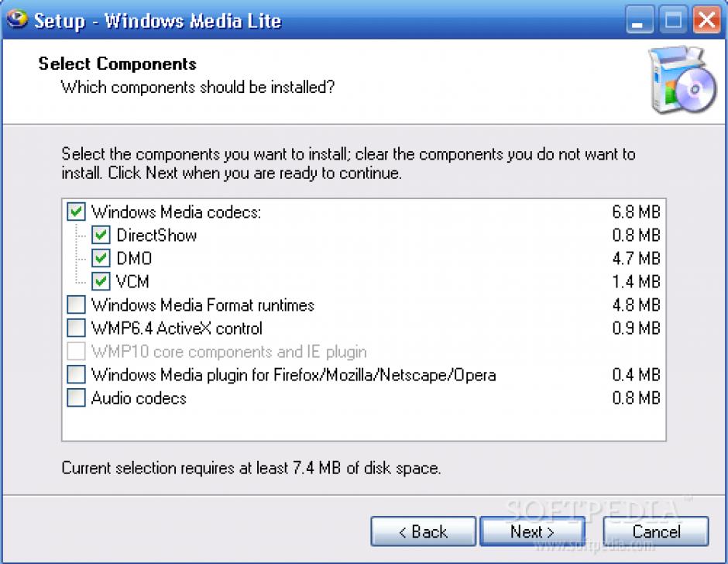Enable Windows Media Format runtimes checkbox
Image resolution: width=728 pixels, height=564 pixels.
[x=76, y=304]
